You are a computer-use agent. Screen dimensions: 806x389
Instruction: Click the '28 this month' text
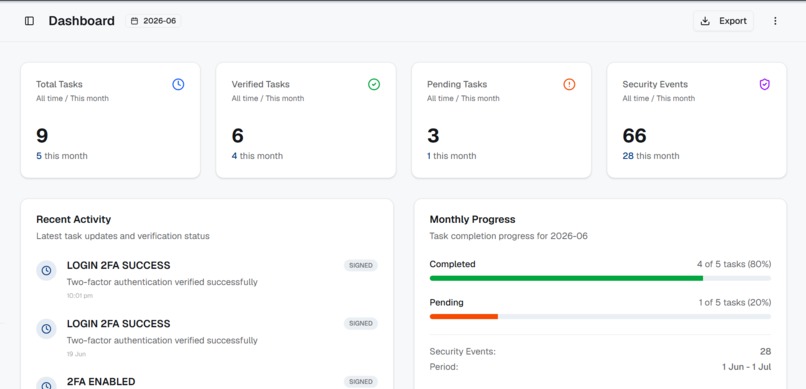(651, 156)
